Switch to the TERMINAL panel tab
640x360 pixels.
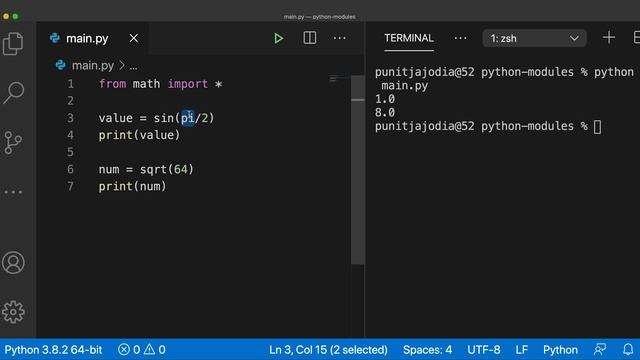tap(409, 38)
